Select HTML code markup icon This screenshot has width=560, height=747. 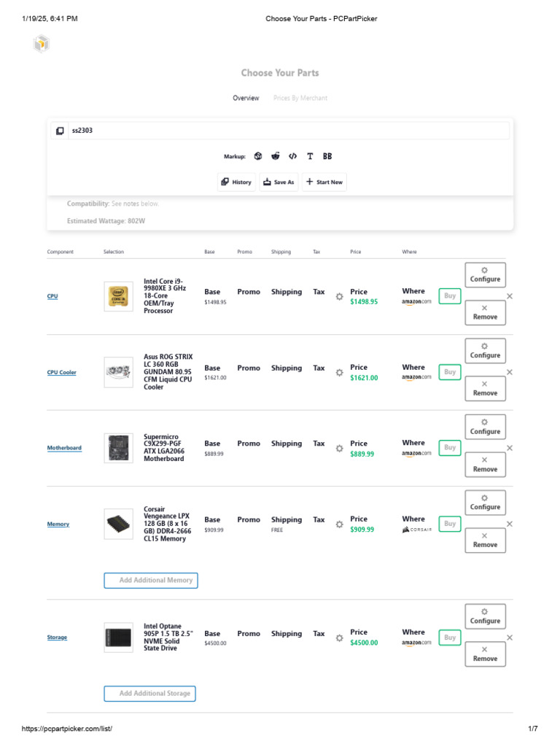pos(293,156)
